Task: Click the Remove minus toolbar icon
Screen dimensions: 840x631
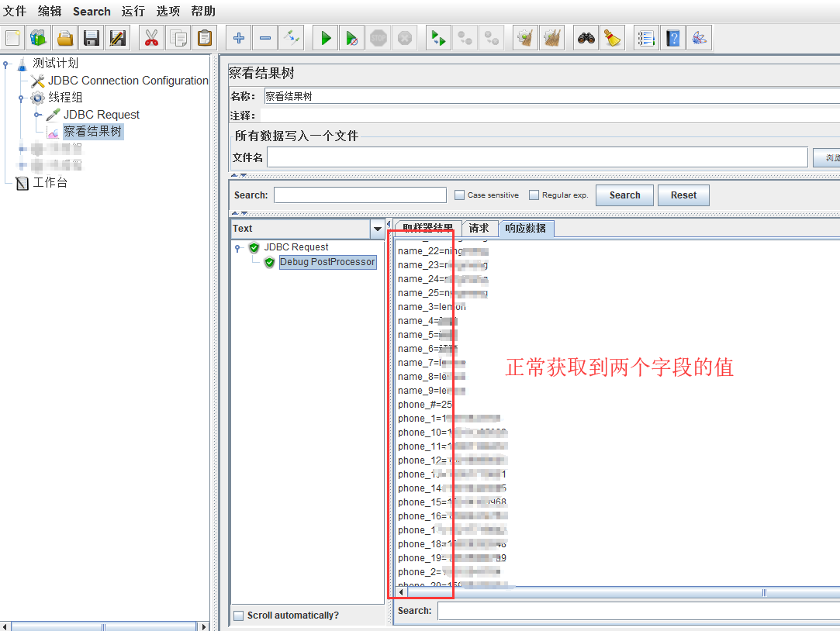Action: [x=265, y=38]
